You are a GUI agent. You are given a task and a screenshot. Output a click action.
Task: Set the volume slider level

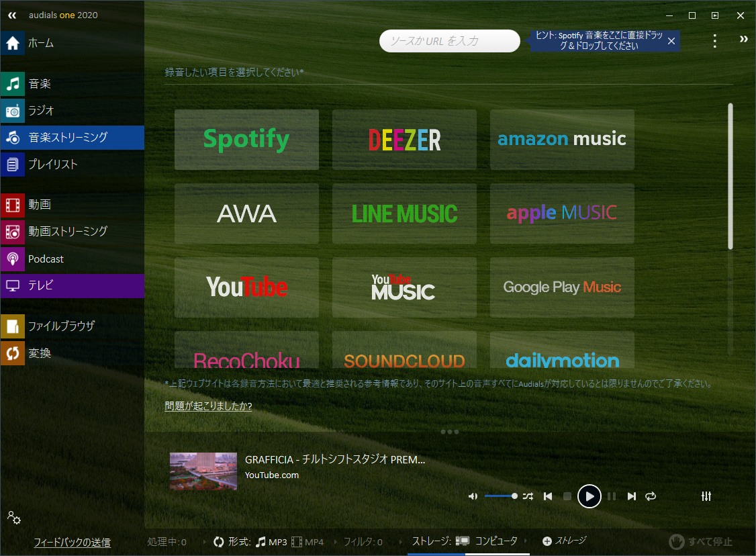click(501, 496)
